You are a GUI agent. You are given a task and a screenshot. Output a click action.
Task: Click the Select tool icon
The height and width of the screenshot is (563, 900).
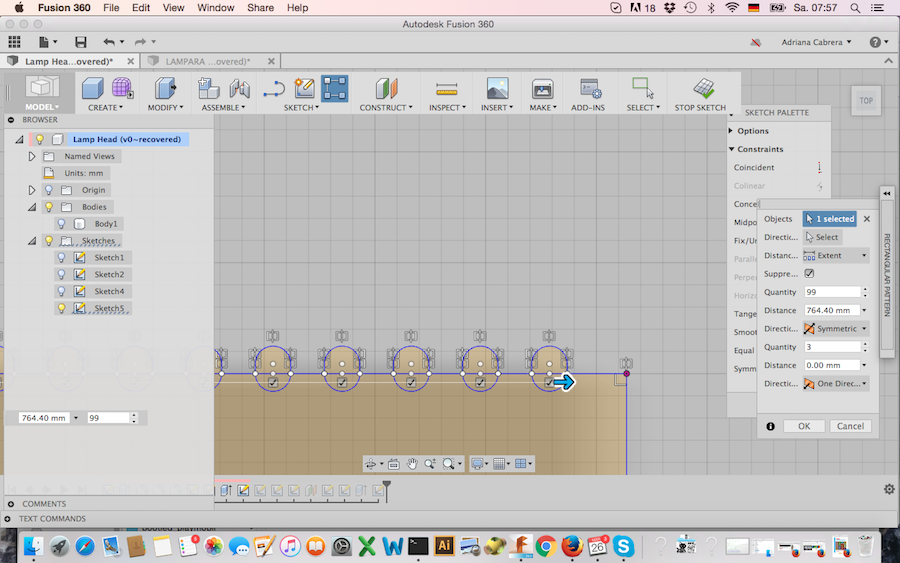tap(643, 88)
